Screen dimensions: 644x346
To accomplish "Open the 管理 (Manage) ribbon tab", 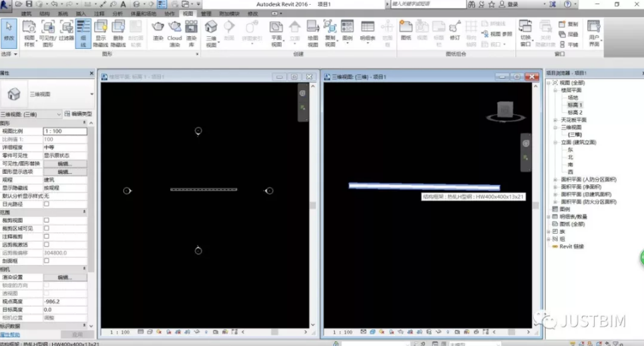I will 206,13.
